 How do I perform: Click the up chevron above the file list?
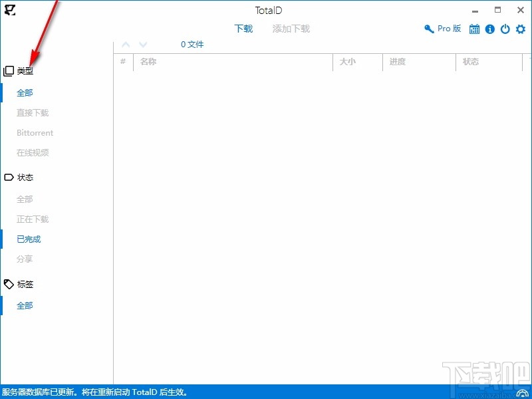126,44
